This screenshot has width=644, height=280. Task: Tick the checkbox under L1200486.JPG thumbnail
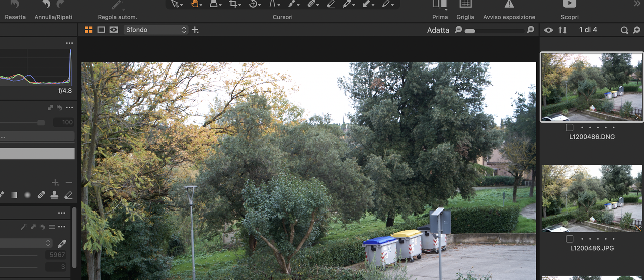tap(569, 239)
